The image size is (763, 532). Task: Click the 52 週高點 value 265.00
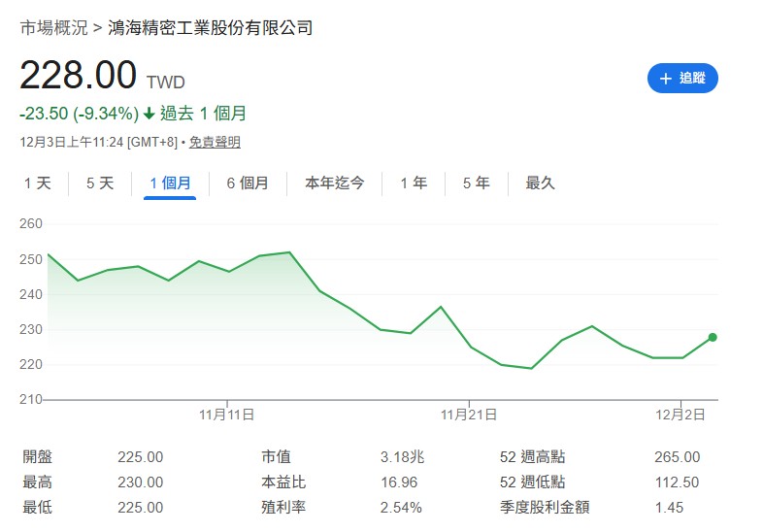pos(678,457)
